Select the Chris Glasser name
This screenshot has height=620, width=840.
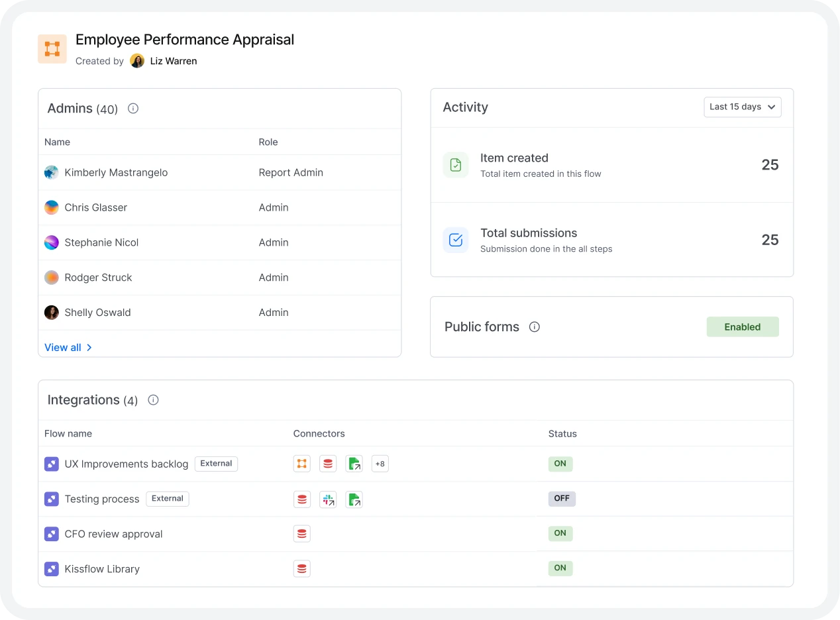(x=95, y=207)
